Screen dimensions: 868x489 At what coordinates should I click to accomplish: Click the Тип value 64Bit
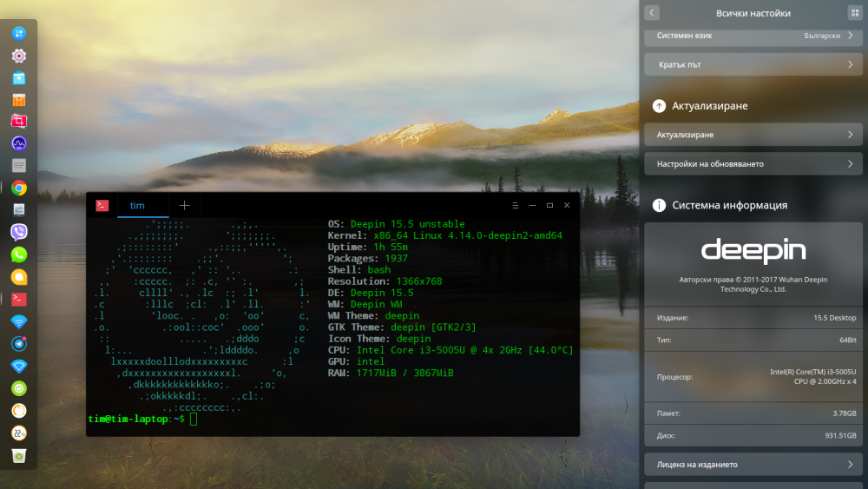coord(847,340)
